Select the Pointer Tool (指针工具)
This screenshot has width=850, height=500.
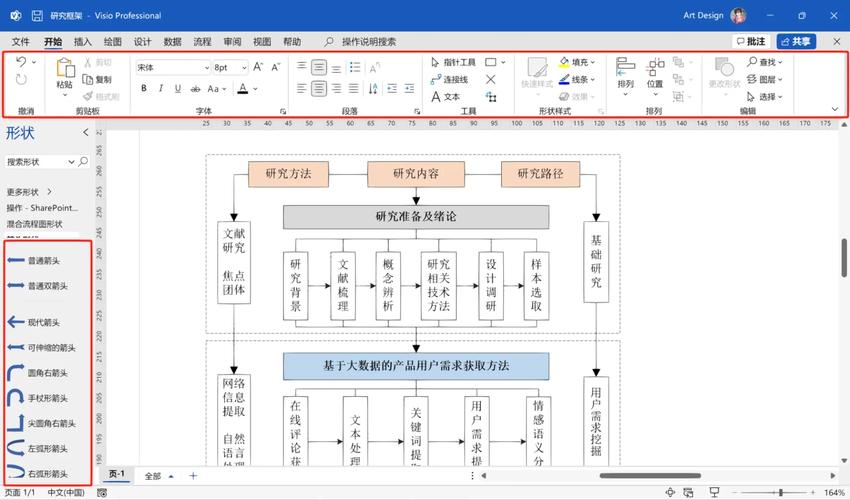click(x=453, y=62)
